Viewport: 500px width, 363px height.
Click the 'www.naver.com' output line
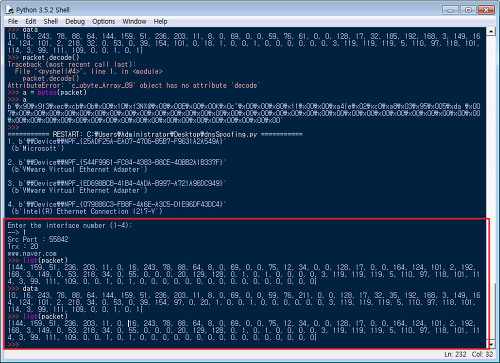point(32,253)
